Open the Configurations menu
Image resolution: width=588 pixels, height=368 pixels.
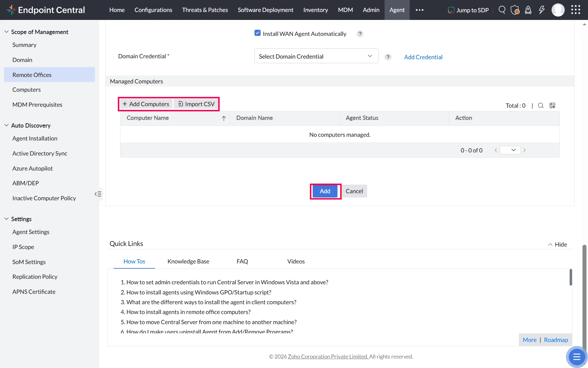pos(153,10)
